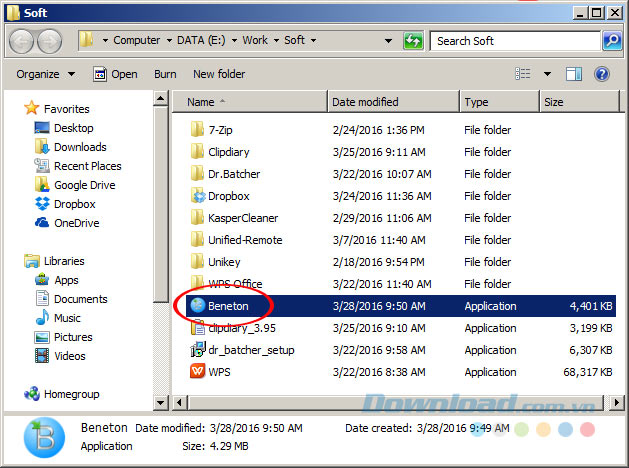Viewport: 629px width, 468px height.
Task: Click the Documents library icon
Action: [x=42, y=299]
